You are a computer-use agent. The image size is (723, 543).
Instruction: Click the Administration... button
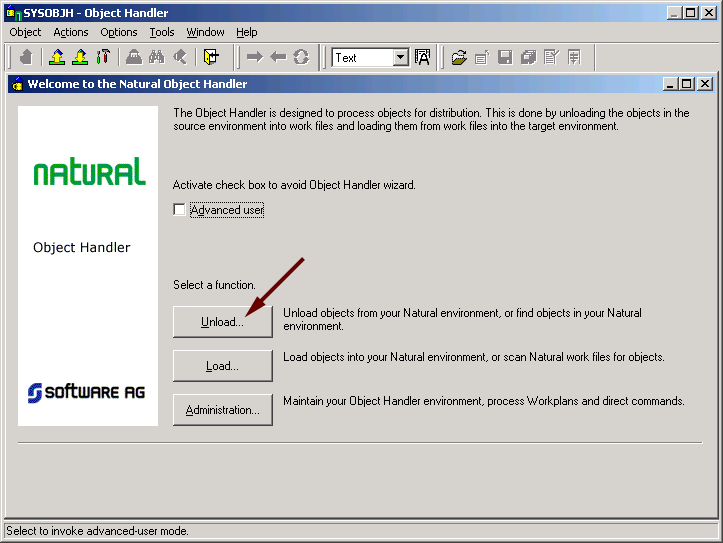coord(223,410)
